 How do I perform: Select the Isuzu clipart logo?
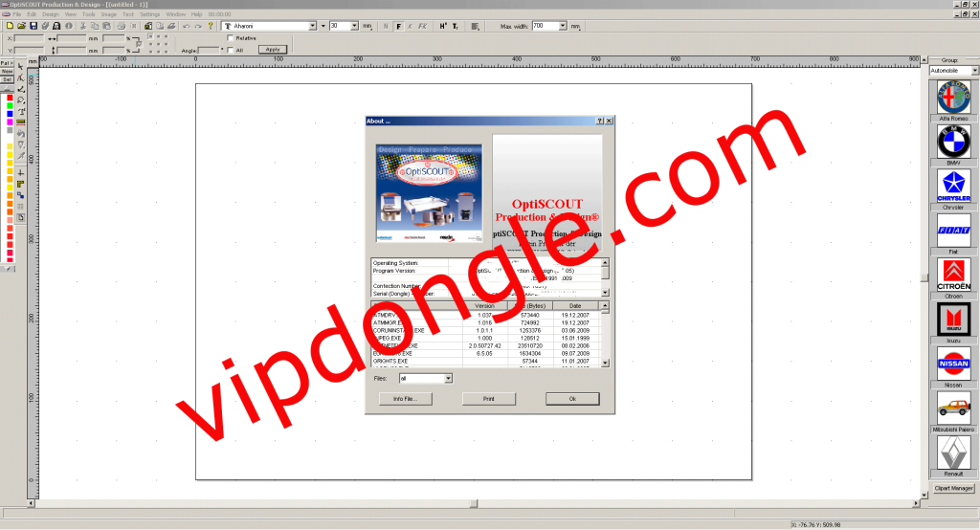(953, 320)
